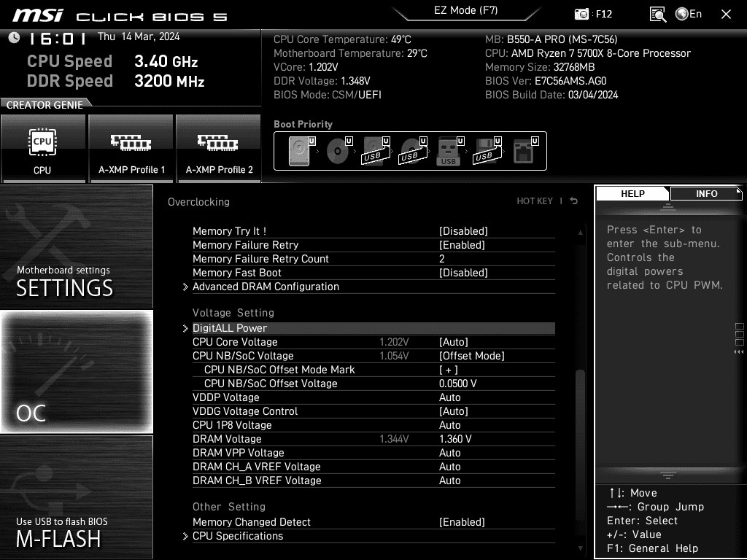Click the 1.202V reading next to CPU Core Voltage

tap(394, 342)
